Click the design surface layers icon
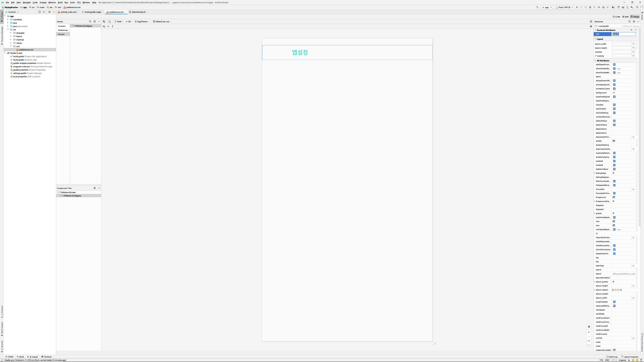Viewport: 644px width, 362px height. pyautogui.click(x=104, y=21)
